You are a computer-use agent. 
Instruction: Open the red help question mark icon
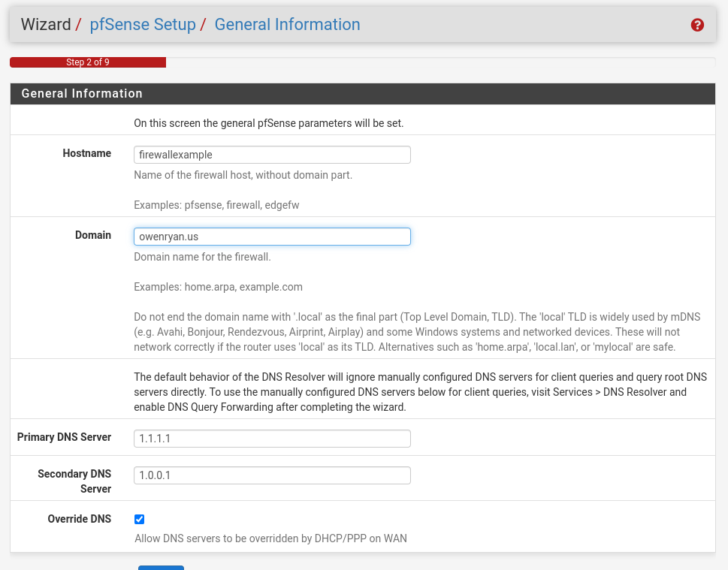tap(697, 25)
